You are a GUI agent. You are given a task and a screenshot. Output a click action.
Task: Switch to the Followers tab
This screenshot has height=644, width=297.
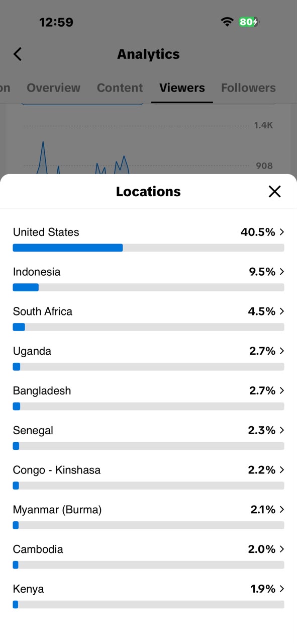(248, 88)
